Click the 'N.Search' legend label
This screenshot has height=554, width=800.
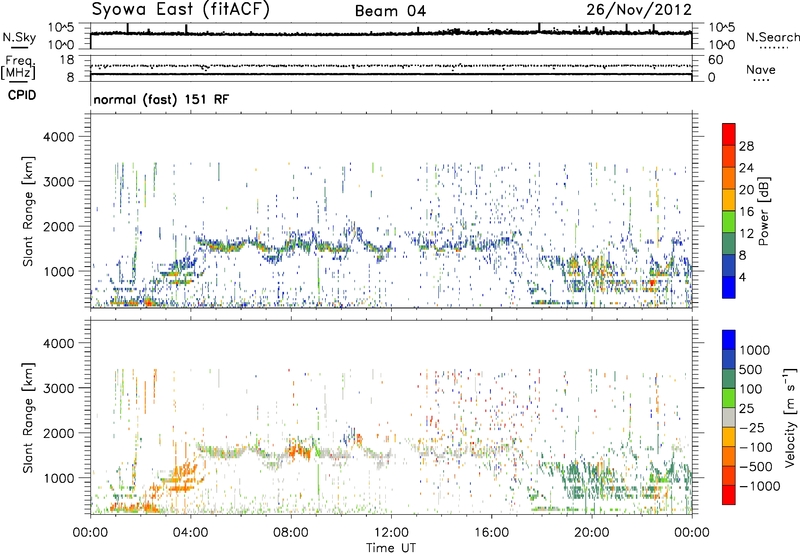(x=772, y=37)
